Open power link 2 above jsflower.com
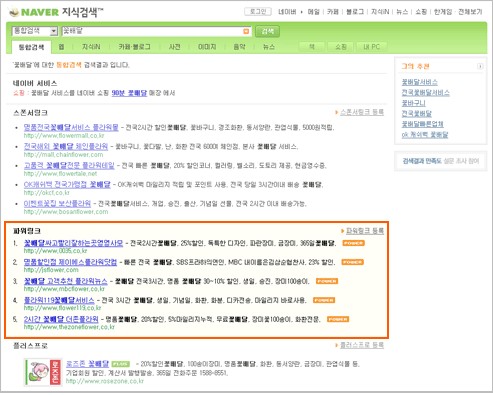493x395 pixels. pyautogui.click(x=70, y=262)
